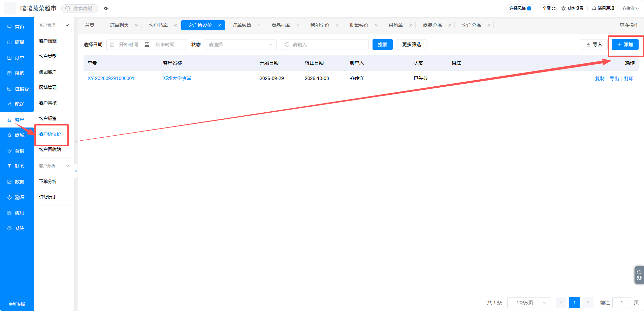Click the 添加 add button
Image resolution: width=644 pixels, height=311 pixels.
(x=625, y=45)
